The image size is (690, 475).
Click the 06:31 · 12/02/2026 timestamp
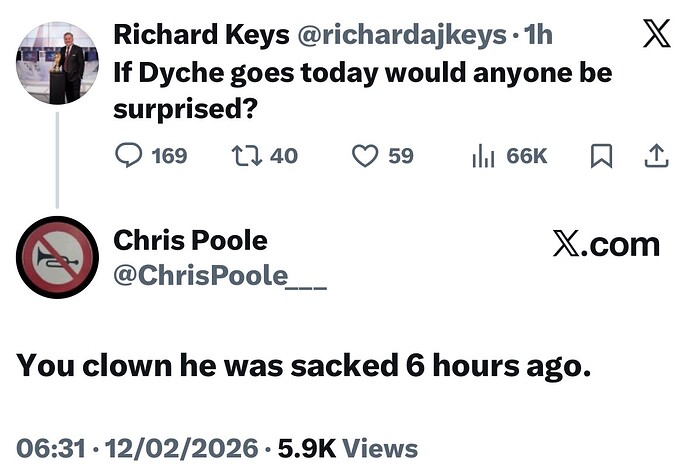[x=137, y=449]
